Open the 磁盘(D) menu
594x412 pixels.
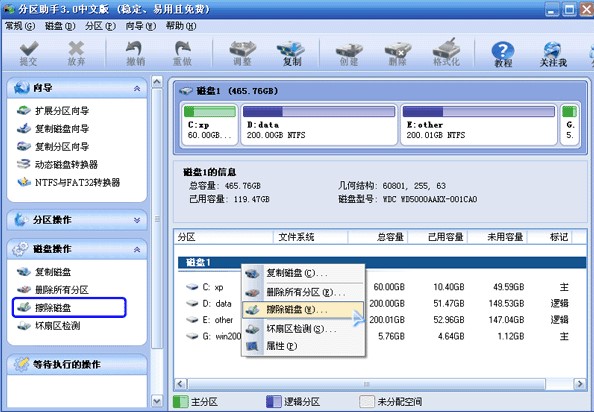point(60,26)
